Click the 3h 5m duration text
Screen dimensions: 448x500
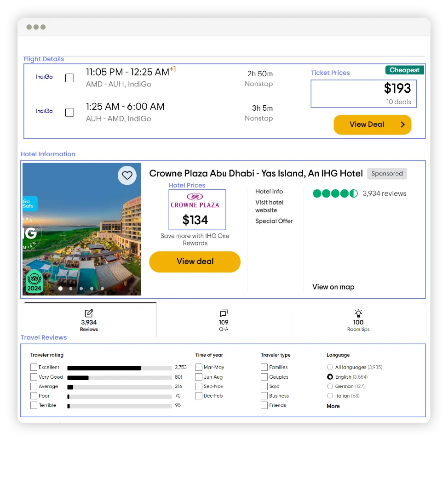pos(262,108)
